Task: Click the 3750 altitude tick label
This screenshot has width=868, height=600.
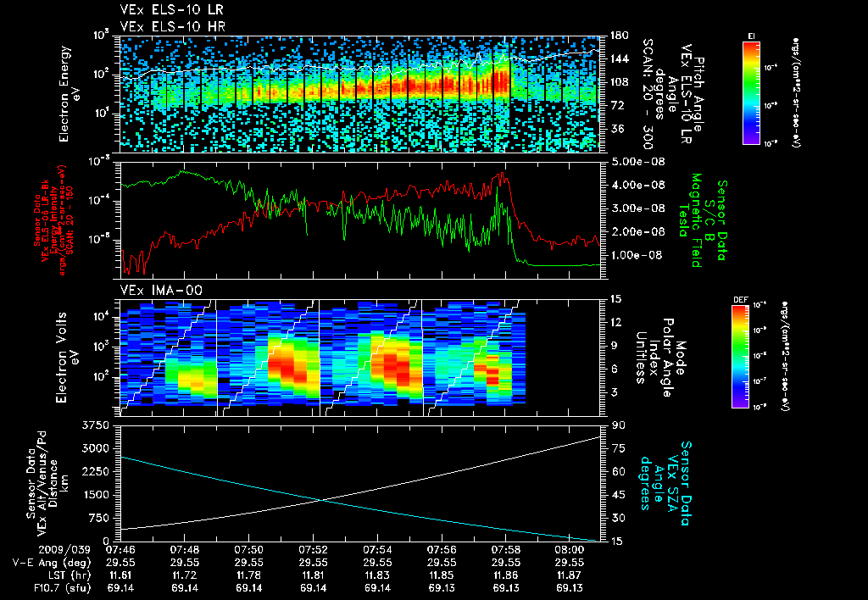Action: tap(95, 425)
